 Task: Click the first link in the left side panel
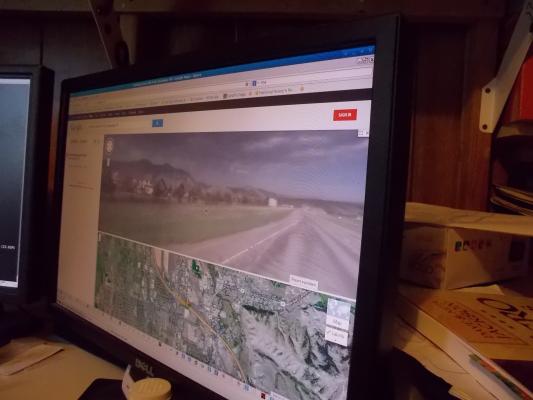(x=78, y=156)
